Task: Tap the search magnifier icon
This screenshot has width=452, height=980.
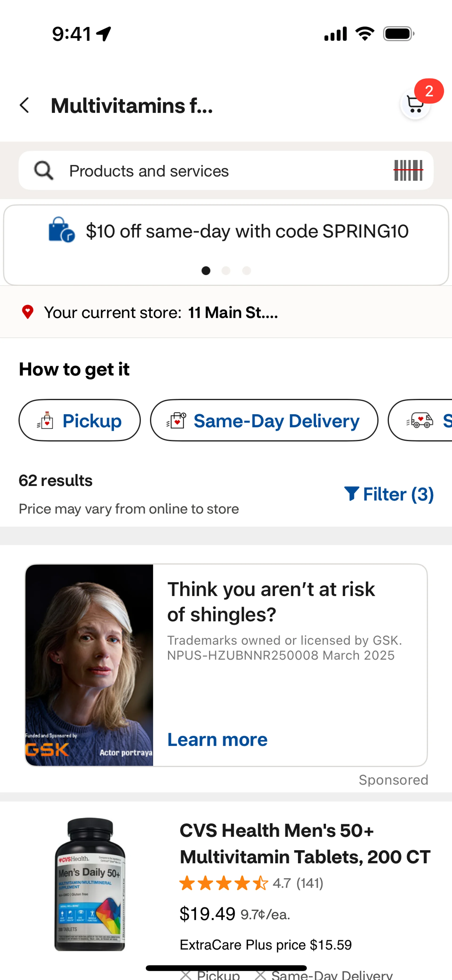Action: pyautogui.click(x=44, y=170)
